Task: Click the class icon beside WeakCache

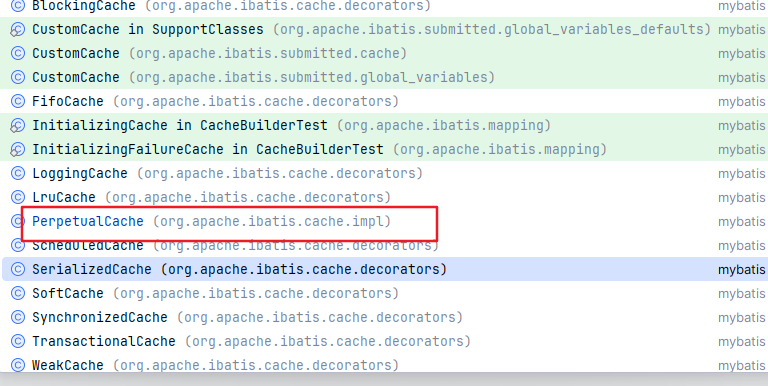Action: coord(18,365)
